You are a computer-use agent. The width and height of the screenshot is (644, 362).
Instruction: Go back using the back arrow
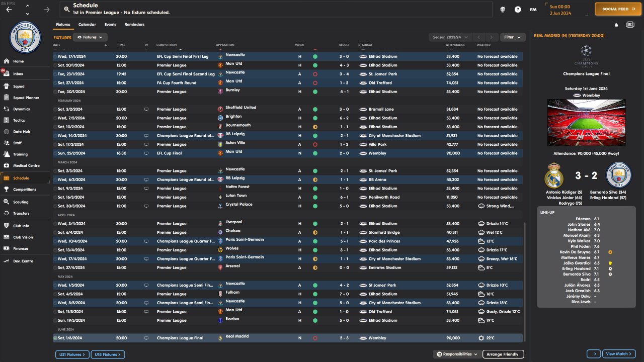click(x=9, y=9)
